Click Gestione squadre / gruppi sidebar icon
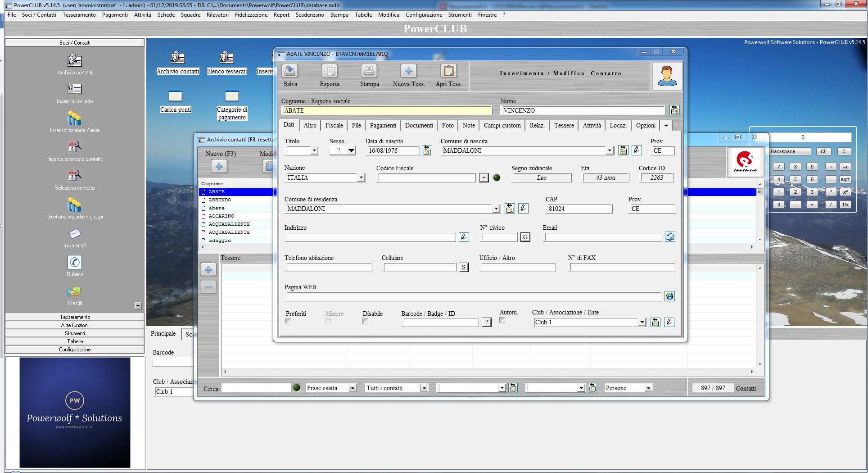This screenshot has height=473, width=868. tap(75, 205)
